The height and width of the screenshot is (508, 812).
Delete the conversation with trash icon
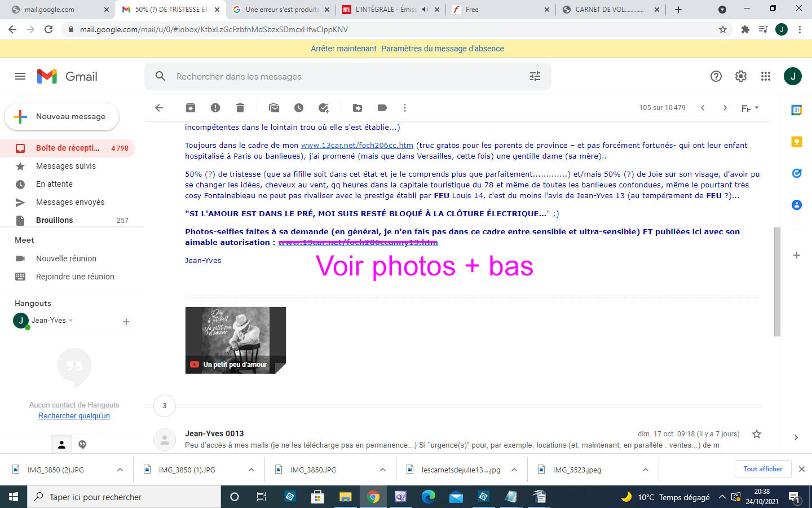point(240,108)
